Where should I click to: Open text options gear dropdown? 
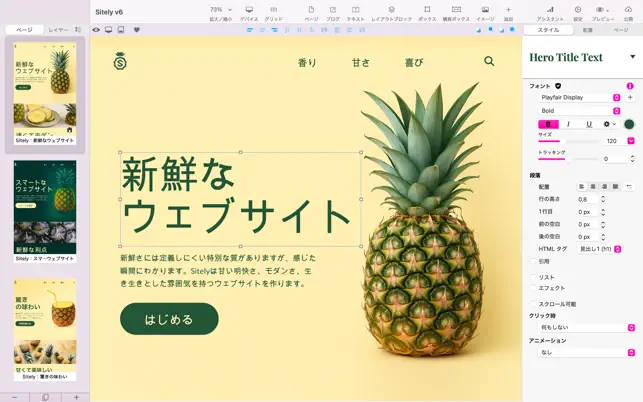(x=609, y=124)
